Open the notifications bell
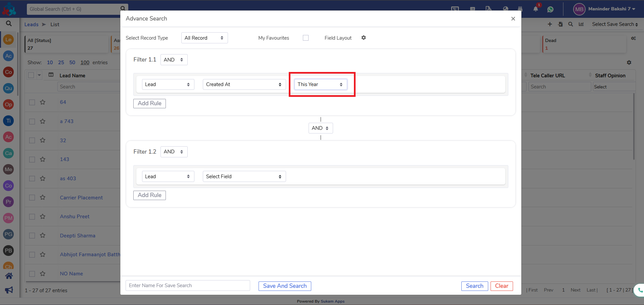644x305 pixels. tap(536, 9)
